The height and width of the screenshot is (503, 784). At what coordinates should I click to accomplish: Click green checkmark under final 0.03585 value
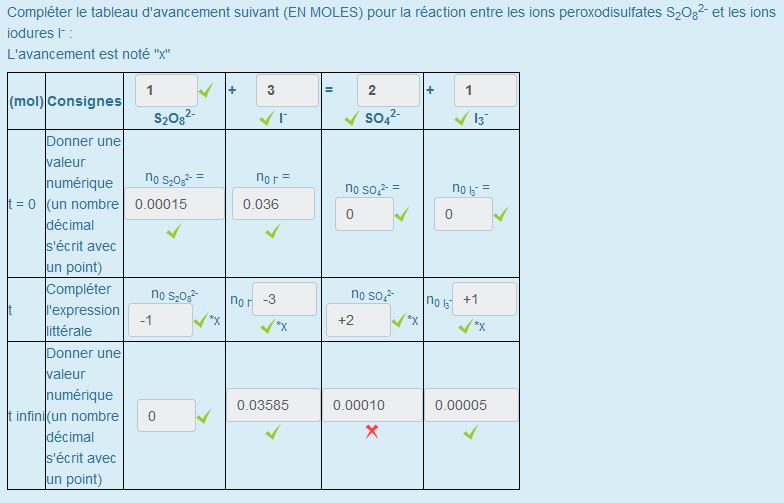point(272,432)
